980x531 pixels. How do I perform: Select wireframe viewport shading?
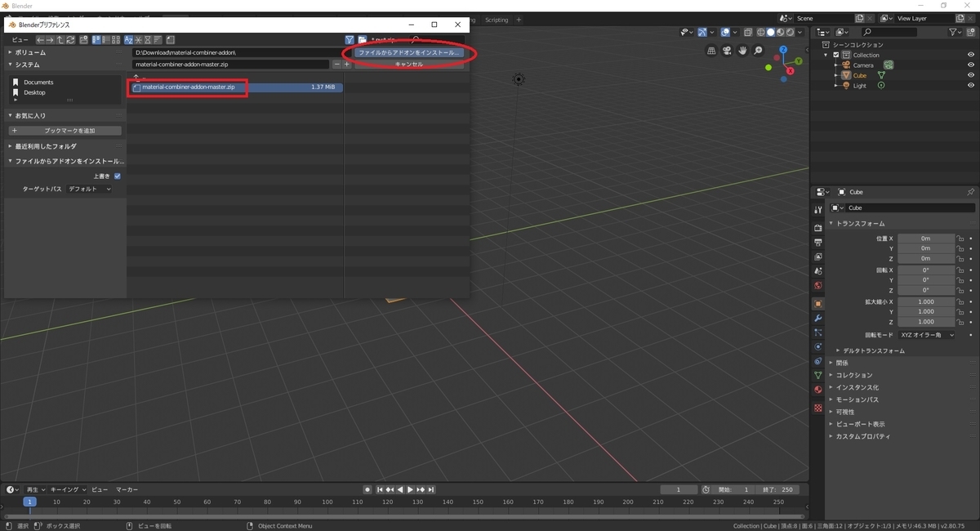(761, 32)
